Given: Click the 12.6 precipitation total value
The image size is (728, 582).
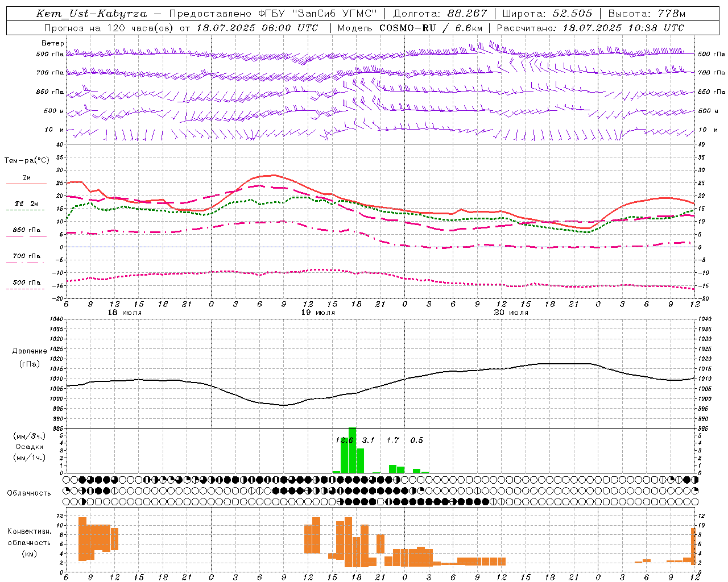Looking at the screenshot, I should coord(344,440).
